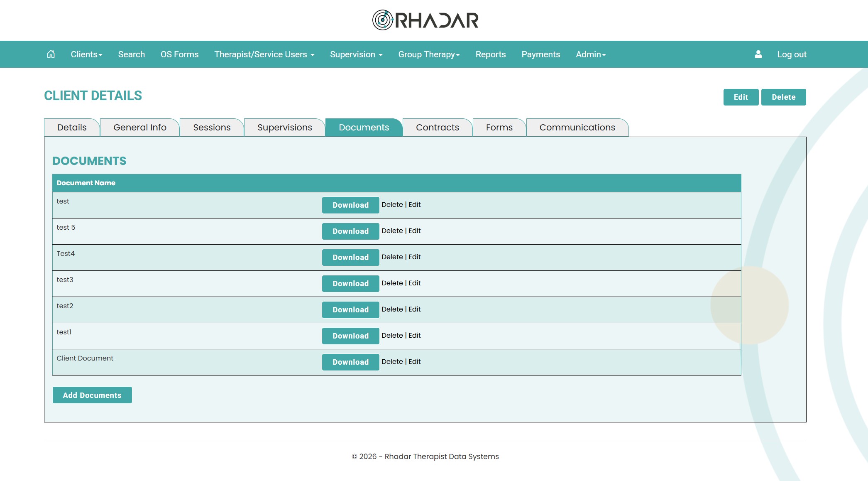This screenshot has height=481, width=868.
Task: Download the 'Client Document' file
Action: pos(351,362)
